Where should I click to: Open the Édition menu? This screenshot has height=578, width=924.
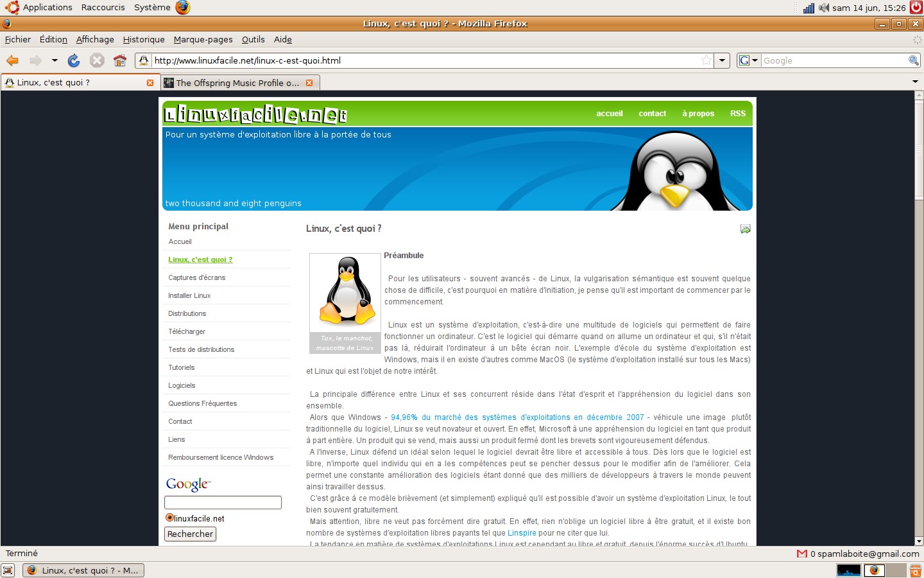(53, 39)
